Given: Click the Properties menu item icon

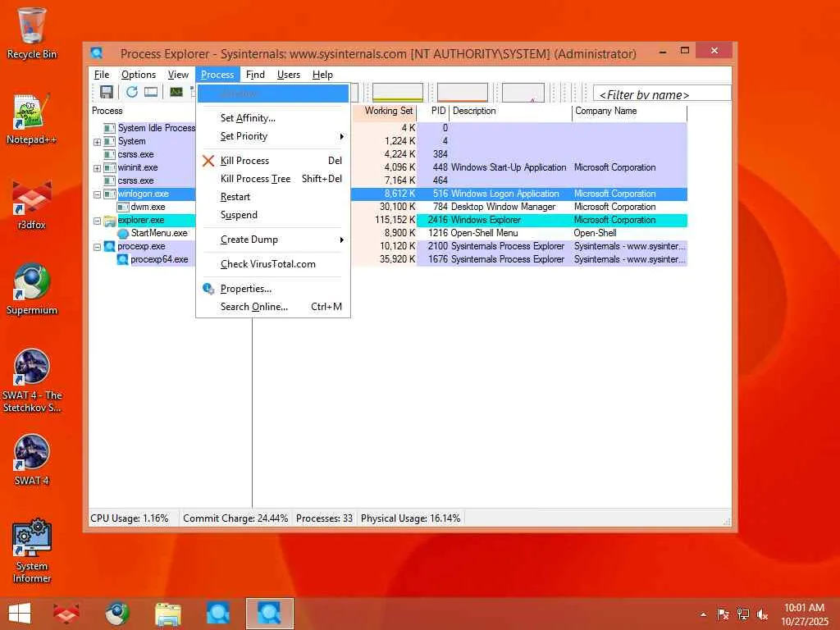Looking at the screenshot, I should click(x=208, y=289).
